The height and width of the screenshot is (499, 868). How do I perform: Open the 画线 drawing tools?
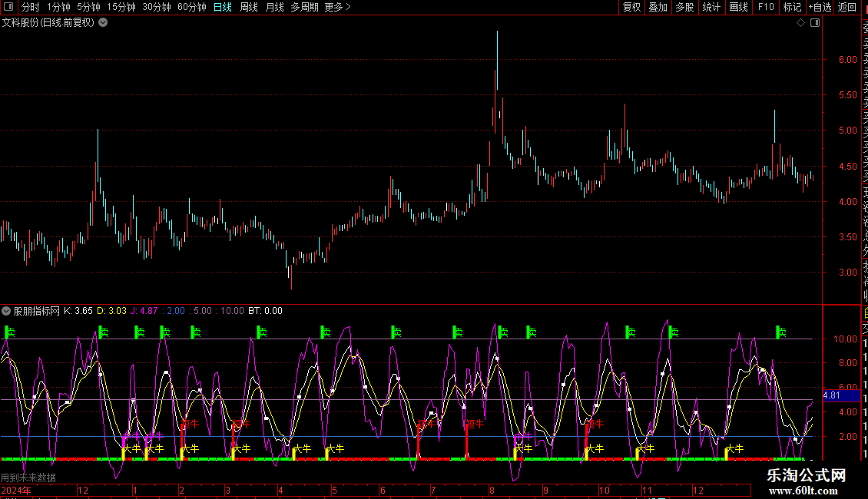pyautogui.click(x=738, y=7)
